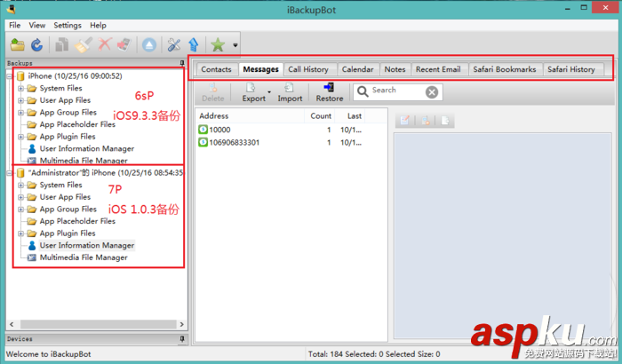Open User Information Manager in the 09:00:52 backup
Screen dimensions: 622x364
87,148
